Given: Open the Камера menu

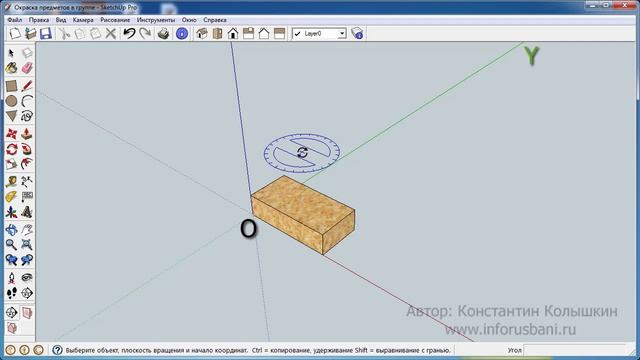Looking at the screenshot, I should 83,20.
